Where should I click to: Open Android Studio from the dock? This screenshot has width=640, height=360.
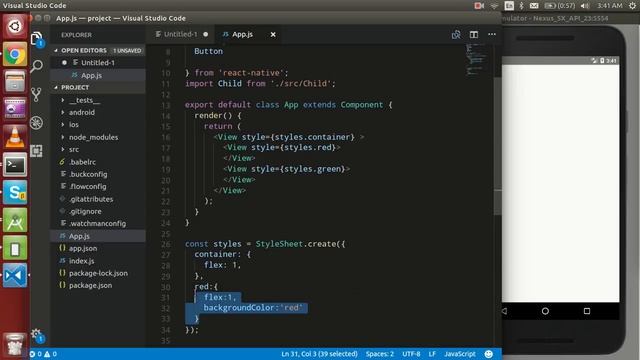[15, 220]
